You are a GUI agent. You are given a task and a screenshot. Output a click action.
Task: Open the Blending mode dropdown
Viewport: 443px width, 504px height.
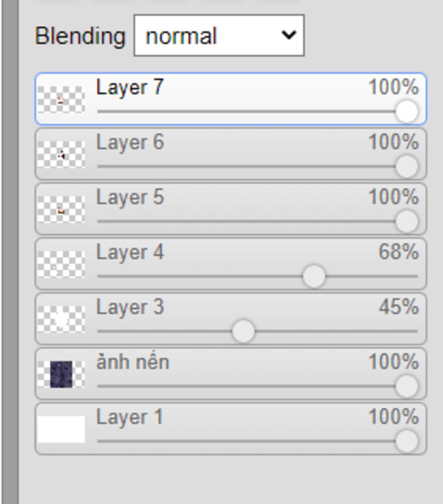coord(218,35)
